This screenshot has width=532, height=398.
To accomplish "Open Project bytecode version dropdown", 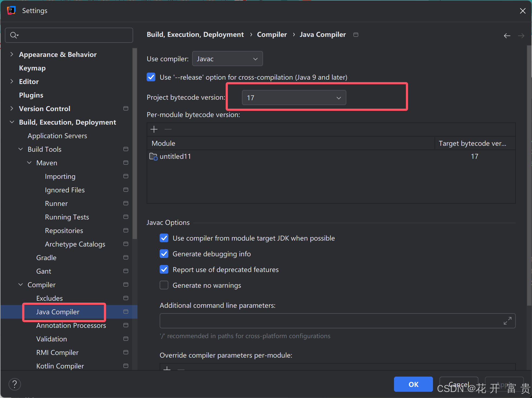I will coord(294,98).
